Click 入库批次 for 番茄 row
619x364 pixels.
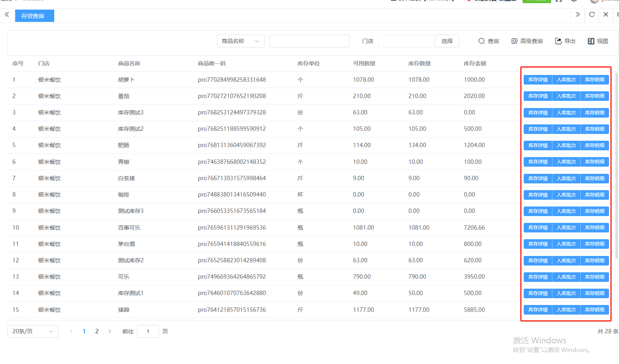coord(566,96)
